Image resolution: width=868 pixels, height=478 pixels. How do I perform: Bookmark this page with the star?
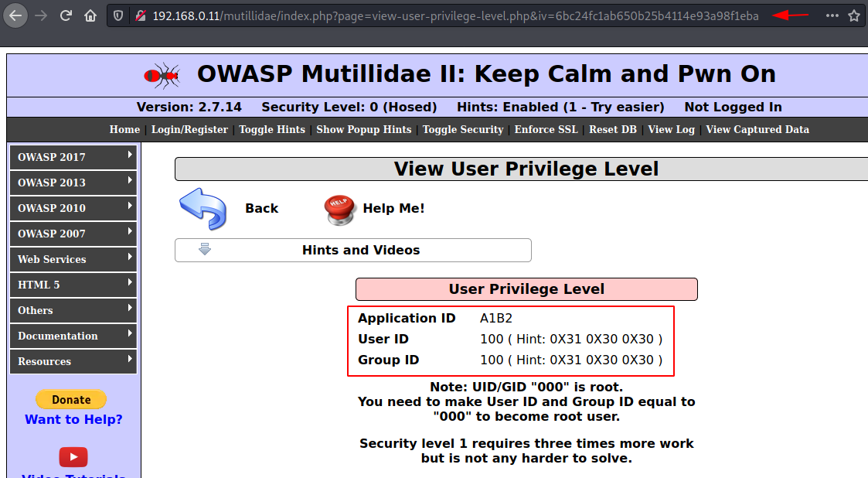click(x=854, y=15)
